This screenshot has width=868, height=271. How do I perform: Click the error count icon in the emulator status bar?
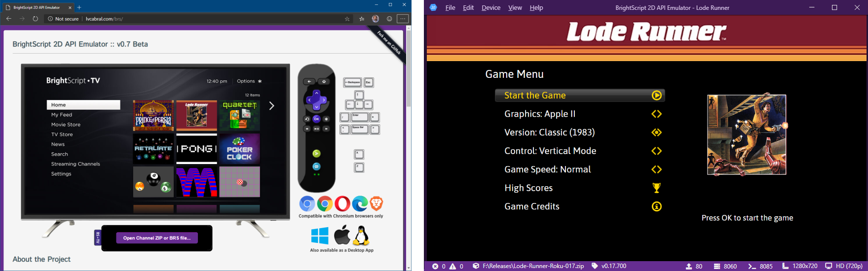435,266
